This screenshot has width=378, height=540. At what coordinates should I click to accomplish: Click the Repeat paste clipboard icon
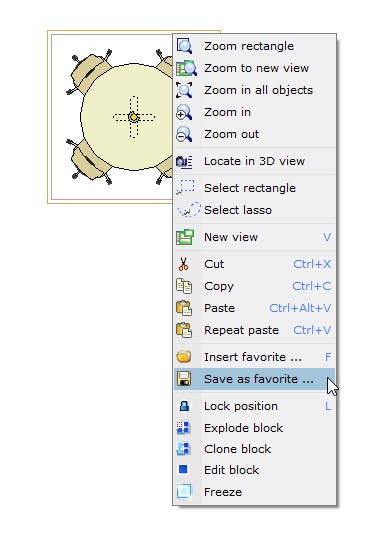pos(184,330)
